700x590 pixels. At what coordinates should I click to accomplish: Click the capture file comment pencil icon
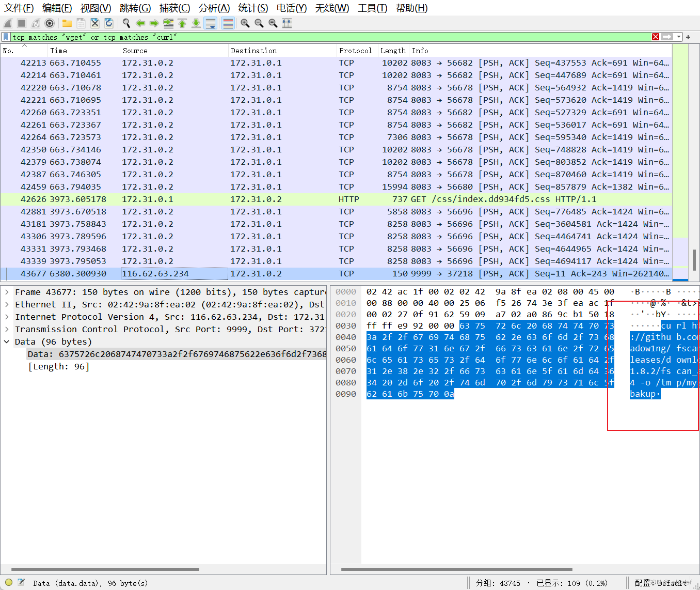(21, 582)
